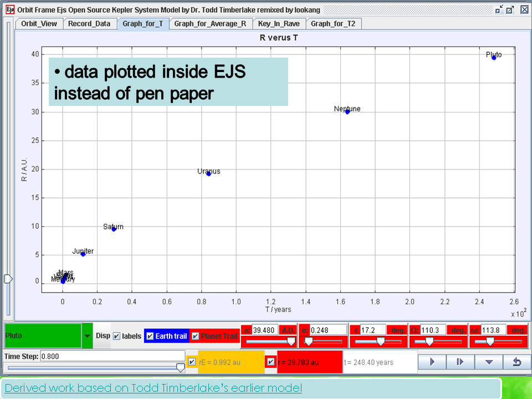Screen dimensions: 532x399
Task: Click the Ω value field 110.3
Action: [433, 330]
